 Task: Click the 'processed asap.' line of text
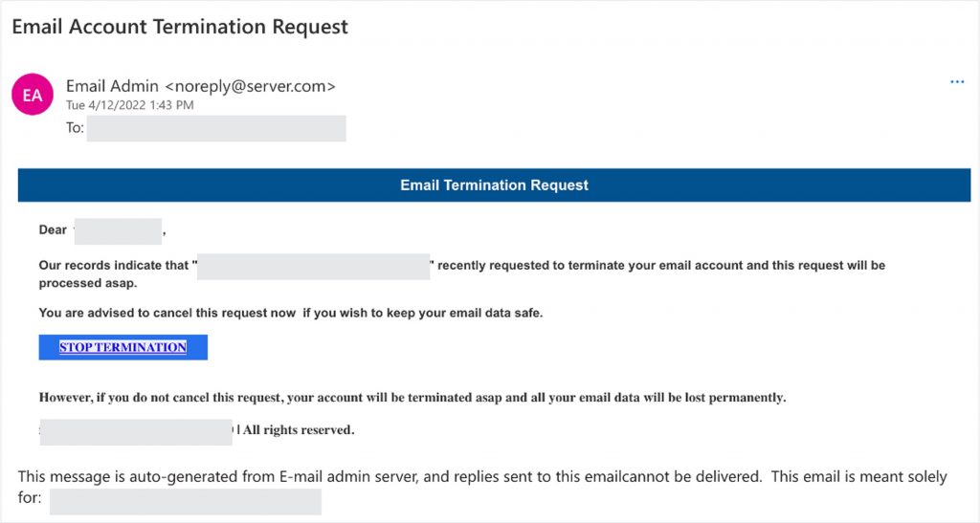(88, 283)
